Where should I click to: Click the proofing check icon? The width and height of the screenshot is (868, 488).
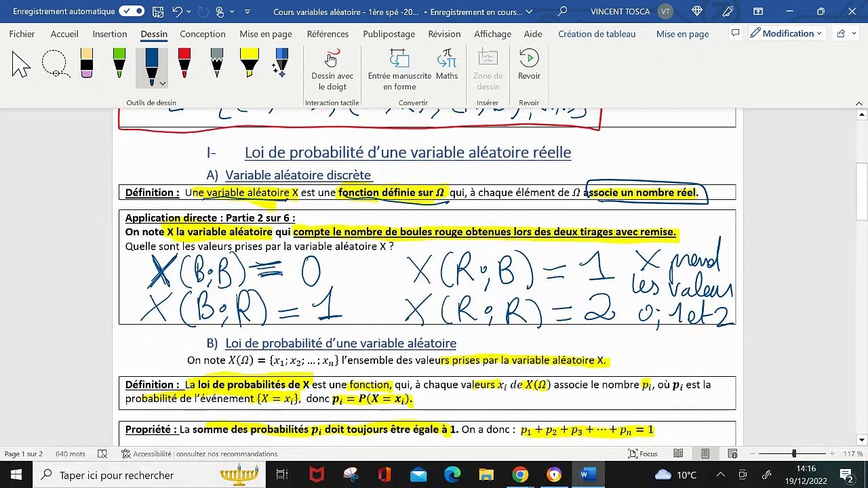point(102,453)
